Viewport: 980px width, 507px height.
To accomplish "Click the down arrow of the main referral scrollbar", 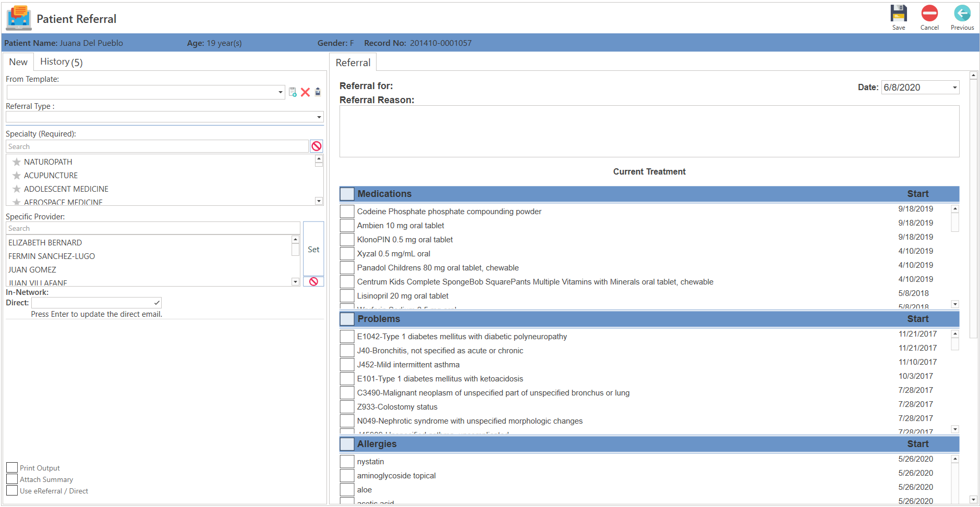I will [973, 499].
